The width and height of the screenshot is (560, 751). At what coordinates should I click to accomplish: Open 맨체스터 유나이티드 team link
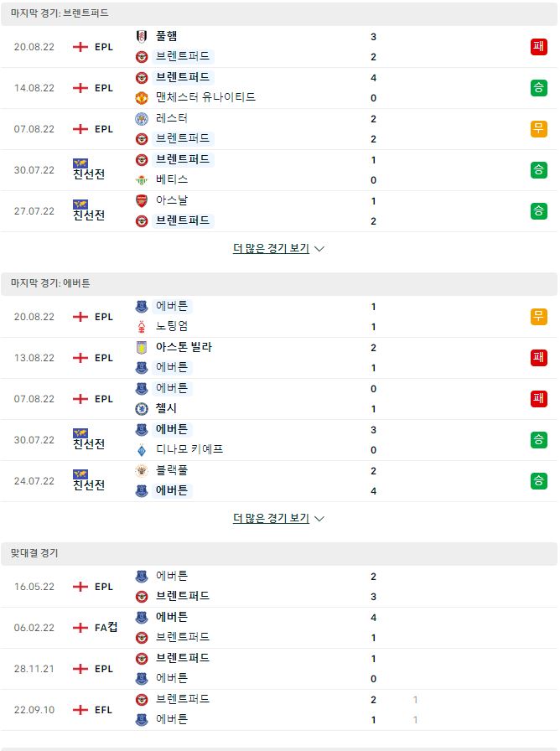tap(205, 97)
